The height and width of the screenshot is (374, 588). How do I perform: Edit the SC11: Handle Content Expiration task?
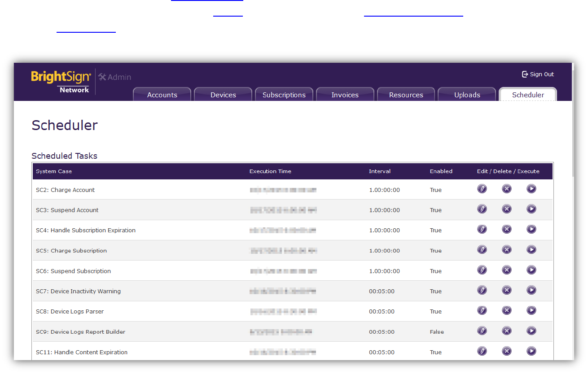tap(482, 351)
